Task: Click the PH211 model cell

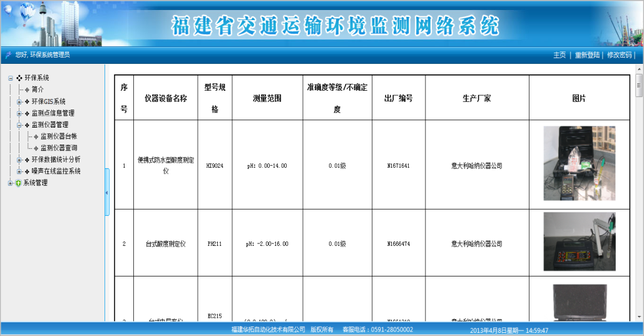Action: pos(215,244)
